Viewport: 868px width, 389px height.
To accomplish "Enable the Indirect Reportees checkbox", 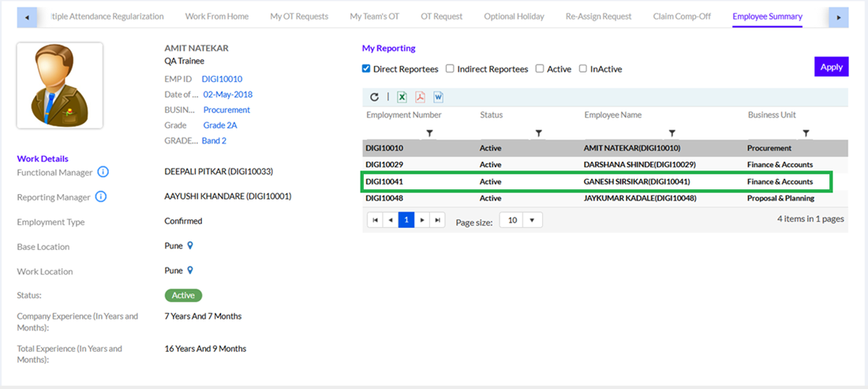I will 450,69.
